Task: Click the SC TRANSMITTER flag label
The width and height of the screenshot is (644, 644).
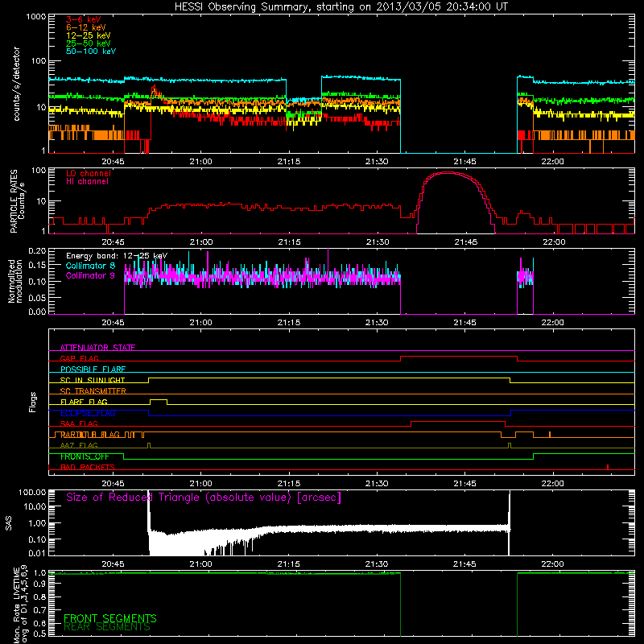Action: [93, 390]
